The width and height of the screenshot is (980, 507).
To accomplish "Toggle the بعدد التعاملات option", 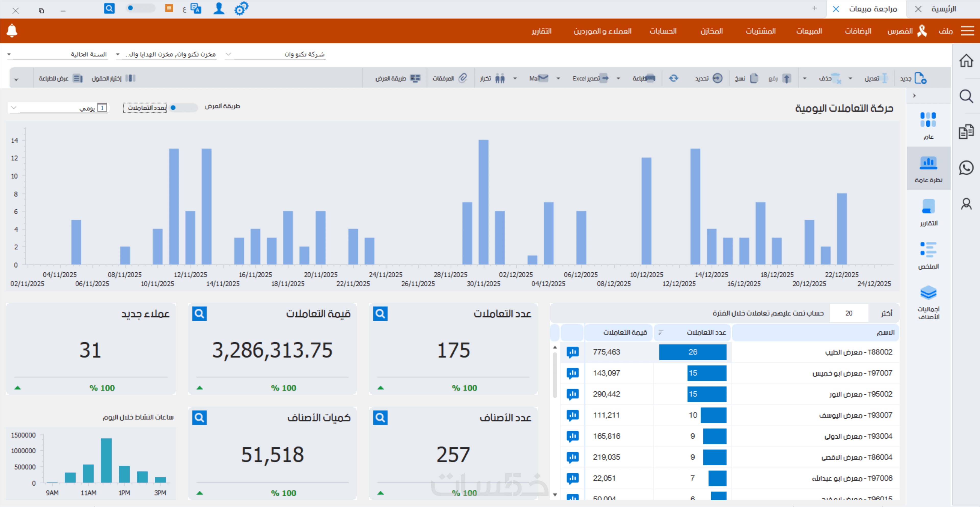I will pos(145,108).
